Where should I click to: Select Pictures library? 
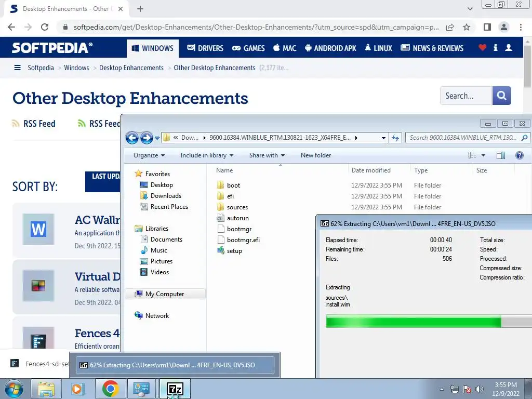point(157,261)
